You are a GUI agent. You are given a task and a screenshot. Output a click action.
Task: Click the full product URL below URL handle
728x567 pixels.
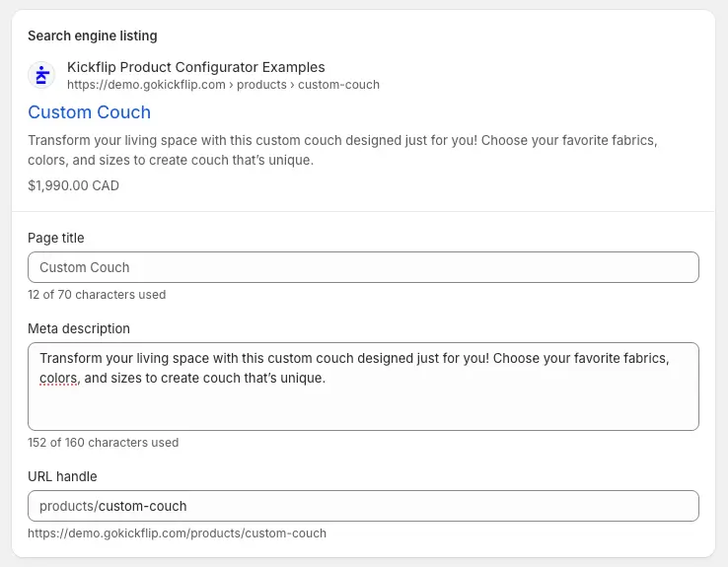tap(177, 533)
